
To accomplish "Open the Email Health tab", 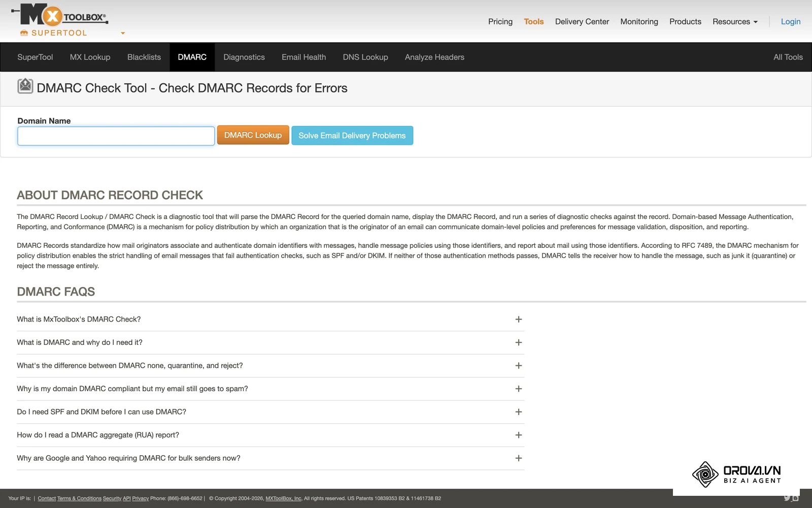I will pos(304,57).
